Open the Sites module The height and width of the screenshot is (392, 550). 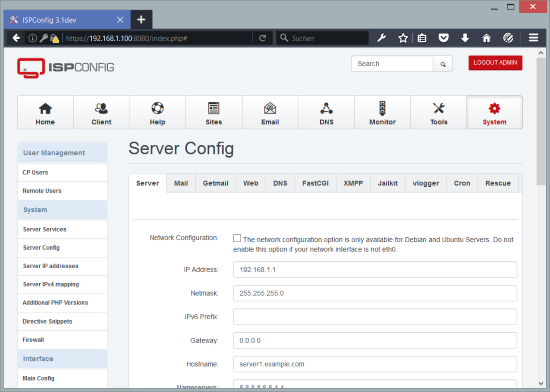coord(214,113)
